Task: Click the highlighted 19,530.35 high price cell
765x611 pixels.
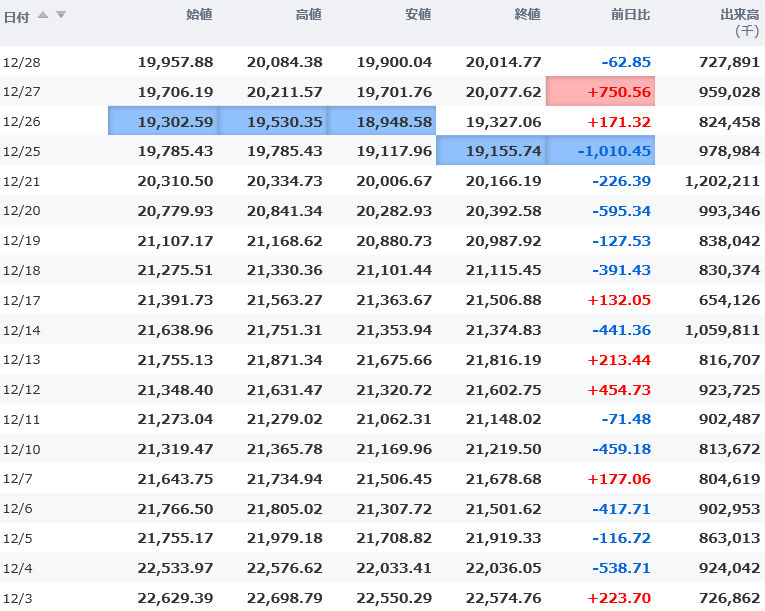Action: pos(273,122)
